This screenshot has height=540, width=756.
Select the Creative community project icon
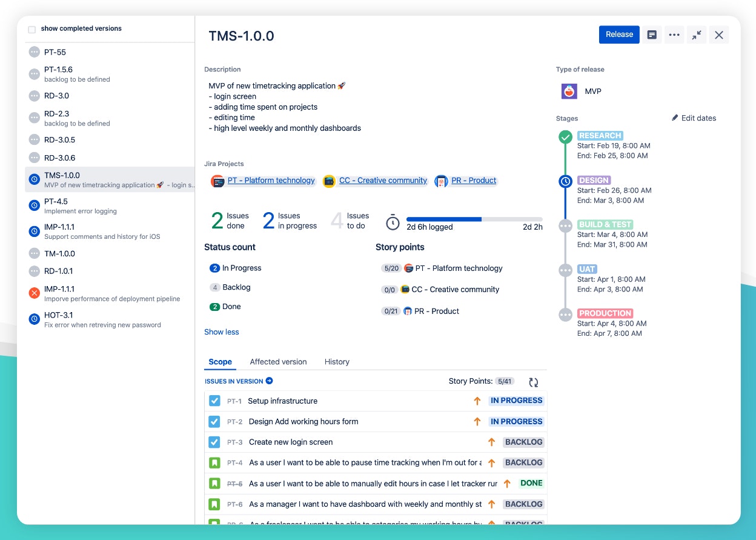[x=328, y=181]
